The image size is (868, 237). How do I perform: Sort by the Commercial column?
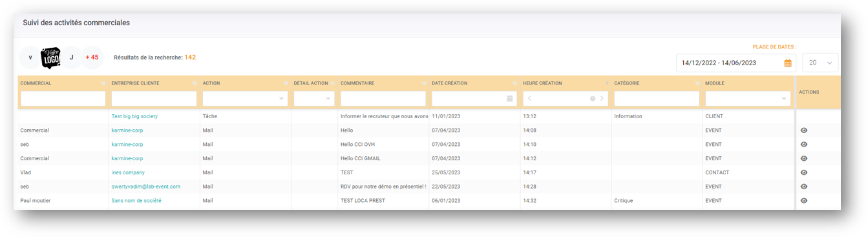(103, 83)
